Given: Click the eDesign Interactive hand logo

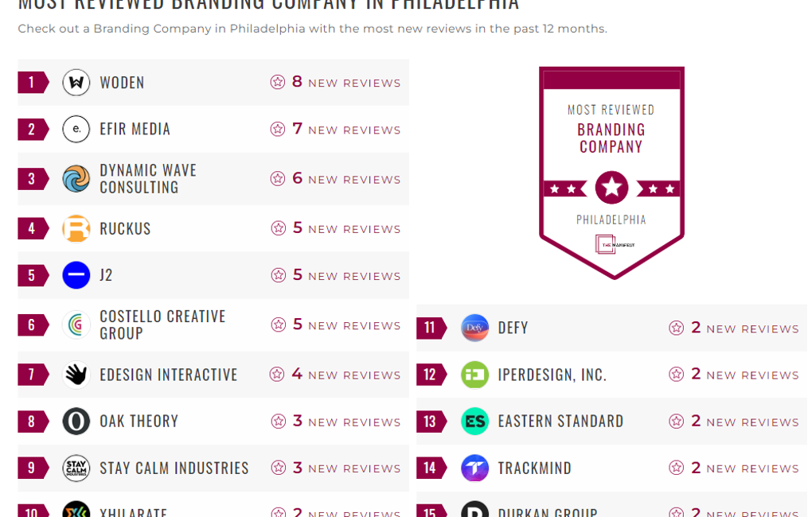Looking at the screenshot, I should click(76, 375).
